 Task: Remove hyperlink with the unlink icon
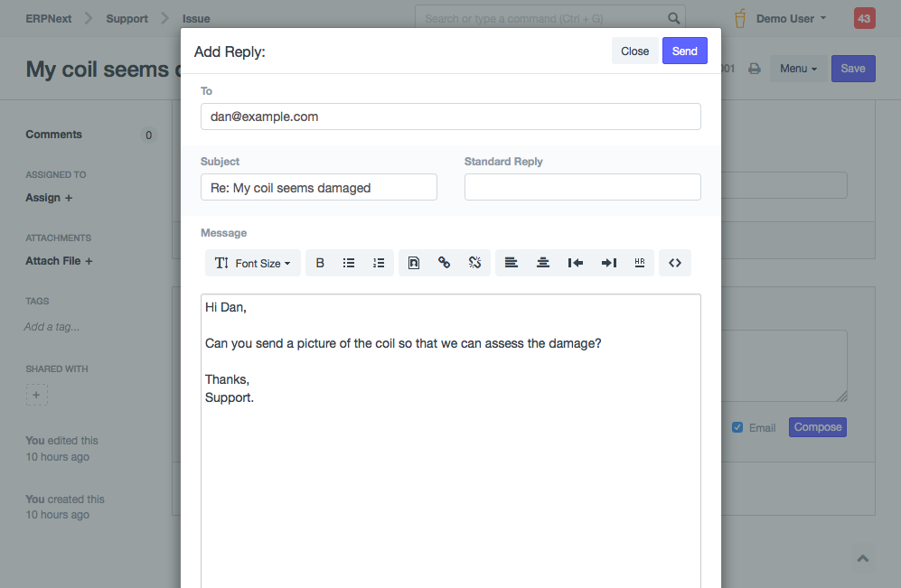click(x=474, y=263)
